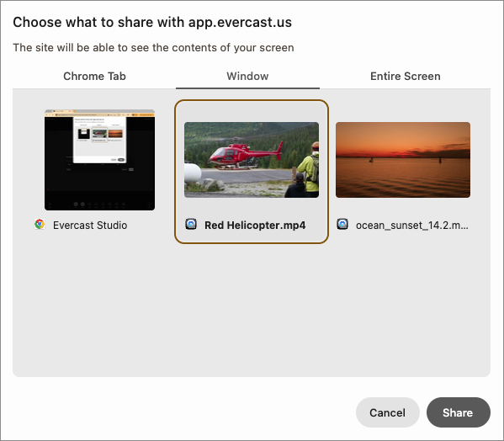Confirm with the Share button
The image size is (504, 441).
pos(458,412)
